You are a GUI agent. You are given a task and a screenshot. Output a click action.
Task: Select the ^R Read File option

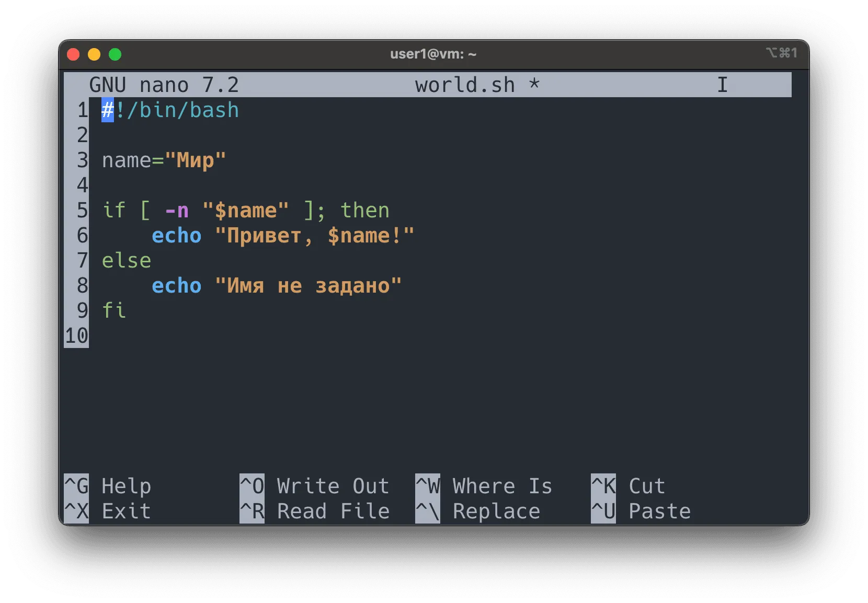(x=314, y=511)
